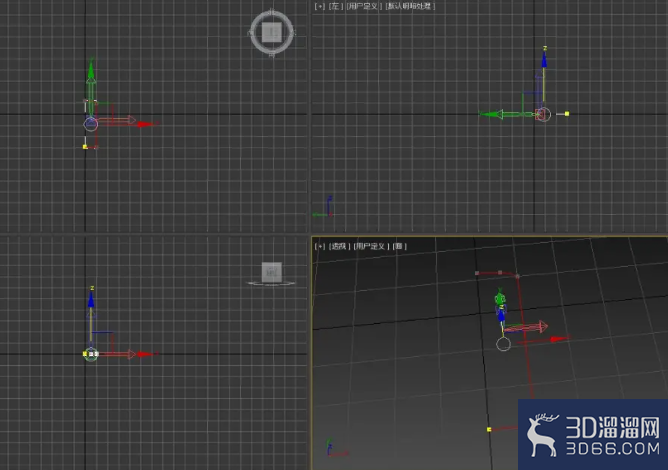668x470 pixels.
Task: Click the world axis tripod in Left viewport
Action: 324,208
